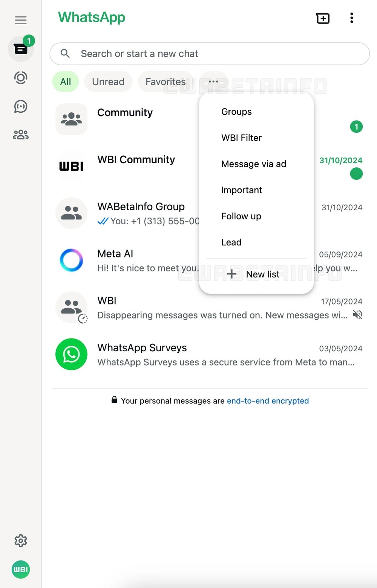Open the WBI profile avatar in sidebar
The width and height of the screenshot is (377, 588).
(x=21, y=570)
